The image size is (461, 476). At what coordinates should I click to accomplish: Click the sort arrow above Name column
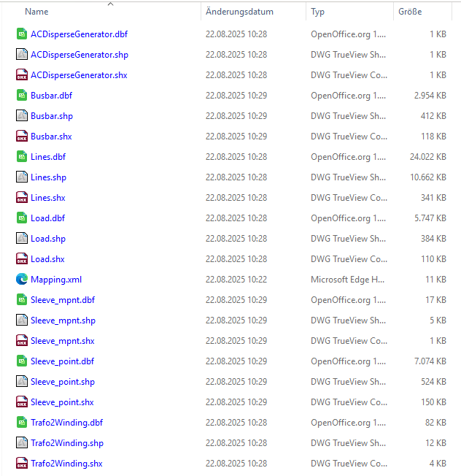coord(110,4)
